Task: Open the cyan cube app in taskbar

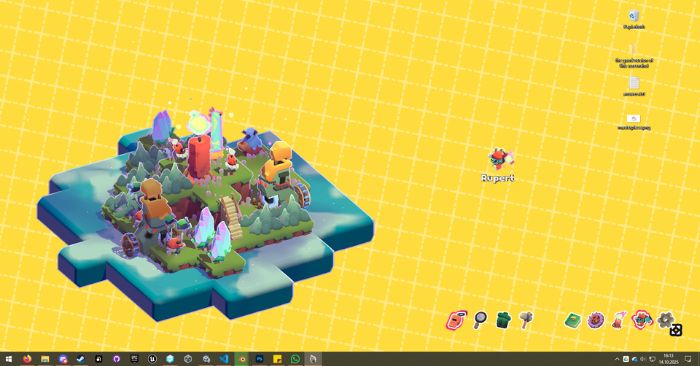Action: coord(170,359)
